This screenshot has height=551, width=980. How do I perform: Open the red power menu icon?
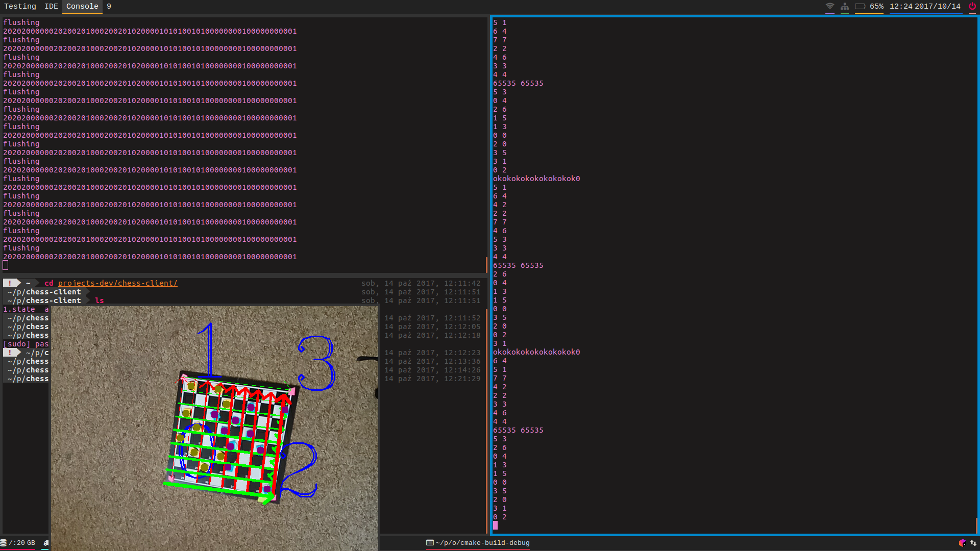coord(972,6)
